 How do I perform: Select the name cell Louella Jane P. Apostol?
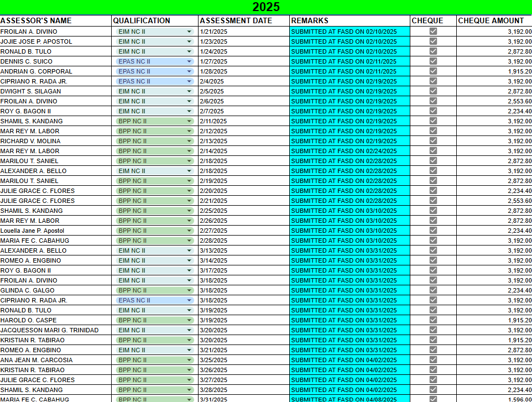pyautogui.click(x=56, y=231)
